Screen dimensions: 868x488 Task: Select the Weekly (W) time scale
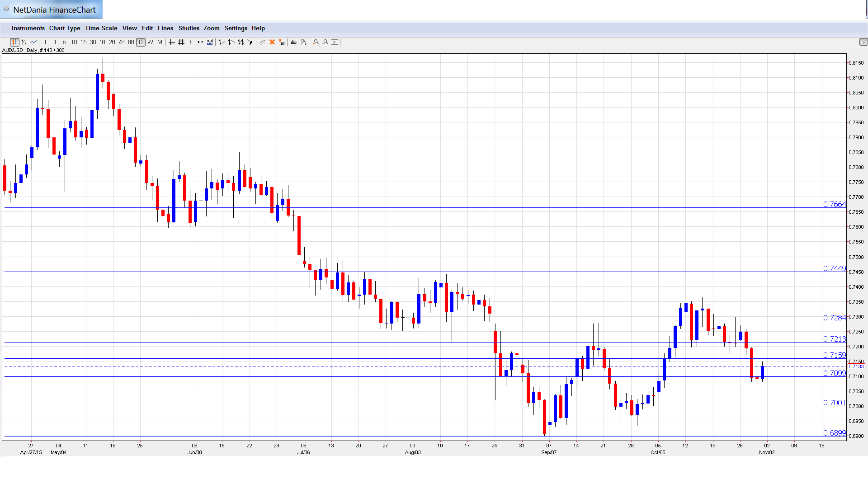pyautogui.click(x=150, y=42)
